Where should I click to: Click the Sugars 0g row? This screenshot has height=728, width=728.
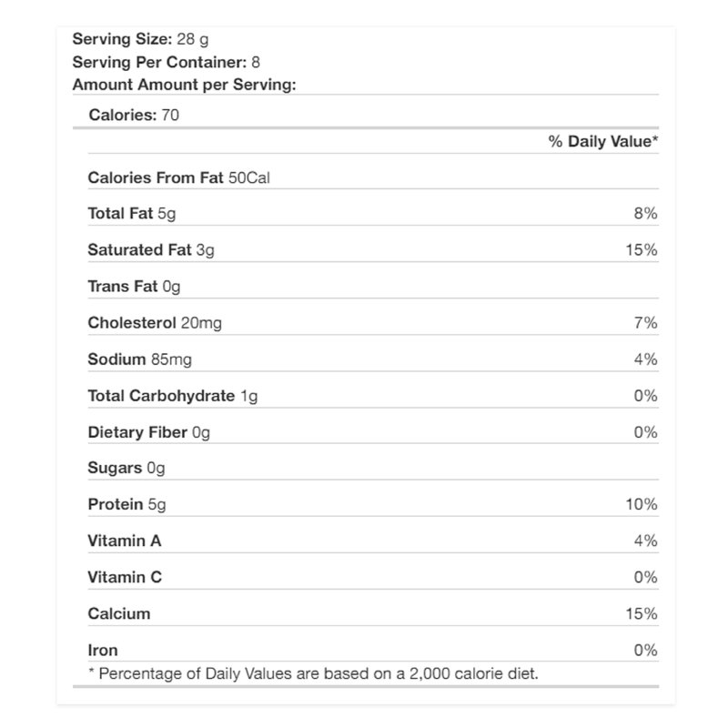[126, 469]
